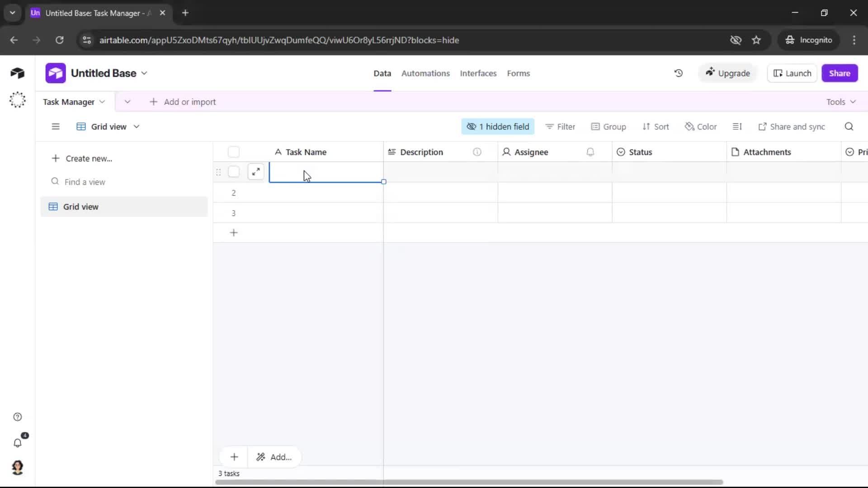The height and width of the screenshot is (488, 868).
Task: Click Add or import
Action: [x=183, y=102]
